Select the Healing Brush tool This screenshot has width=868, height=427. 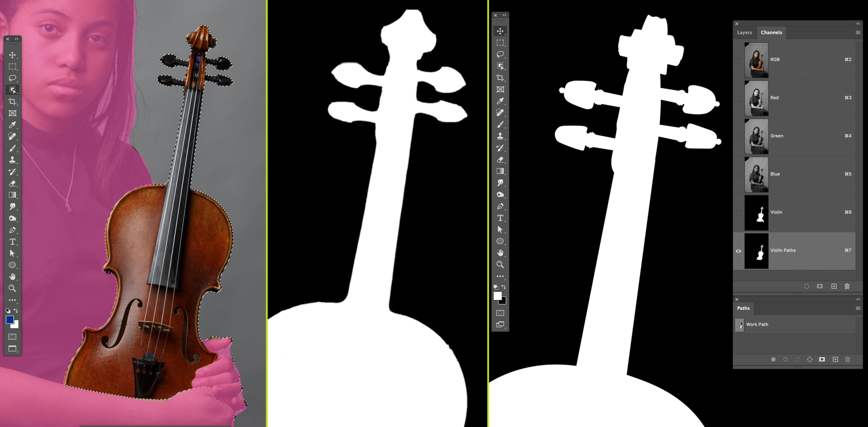(x=12, y=137)
